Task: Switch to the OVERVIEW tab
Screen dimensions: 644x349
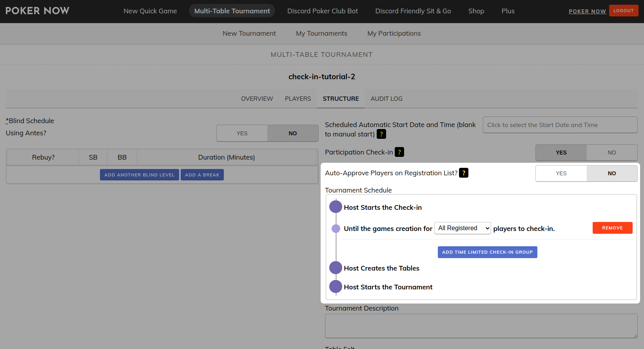Action: pos(257,99)
